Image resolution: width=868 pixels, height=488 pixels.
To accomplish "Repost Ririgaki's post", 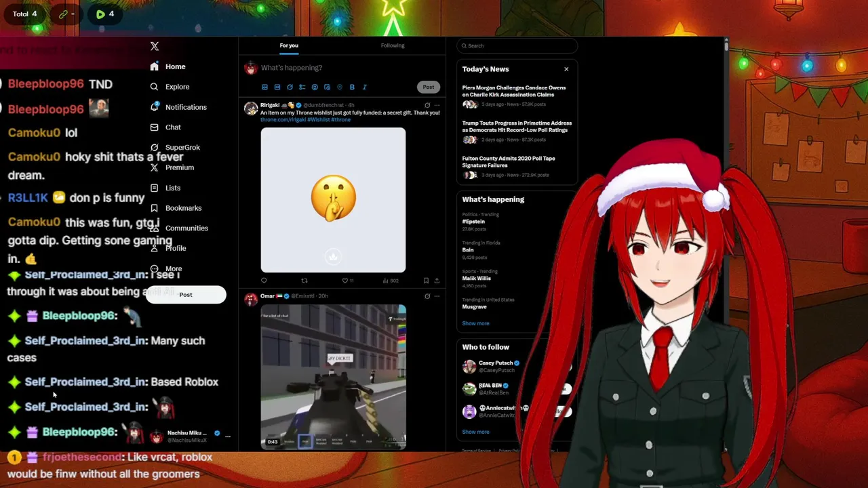I will (304, 281).
